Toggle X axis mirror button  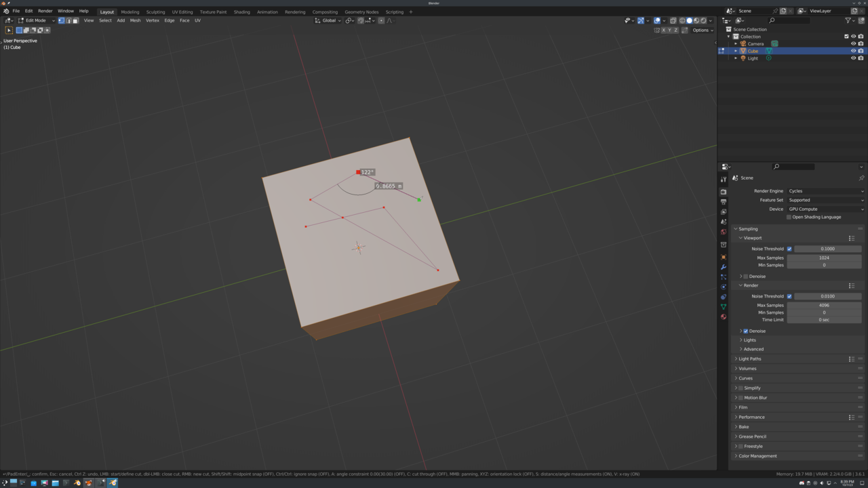[x=665, y=30]
